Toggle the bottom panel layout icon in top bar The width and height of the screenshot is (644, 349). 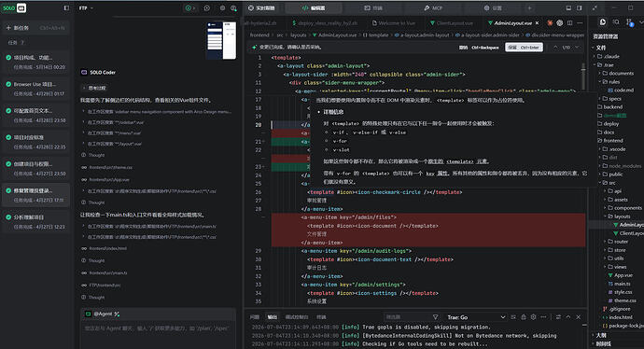(x=568, y=7)
